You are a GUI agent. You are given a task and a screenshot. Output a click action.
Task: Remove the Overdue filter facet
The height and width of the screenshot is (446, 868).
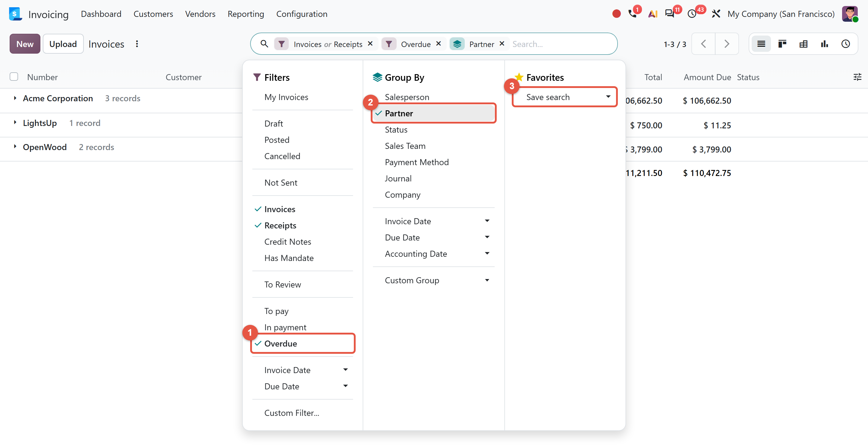(x=439, y=44)
